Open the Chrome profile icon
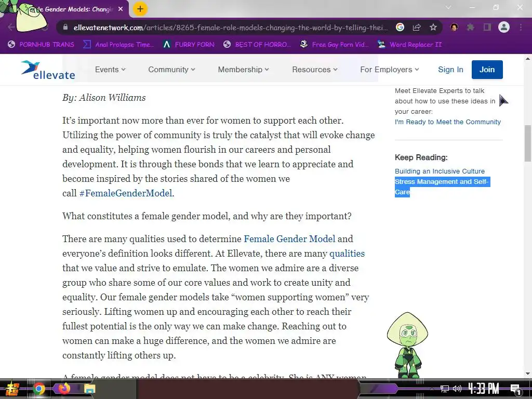The width and height of the screenshot is (532, 399). click(x=504, y=27)
